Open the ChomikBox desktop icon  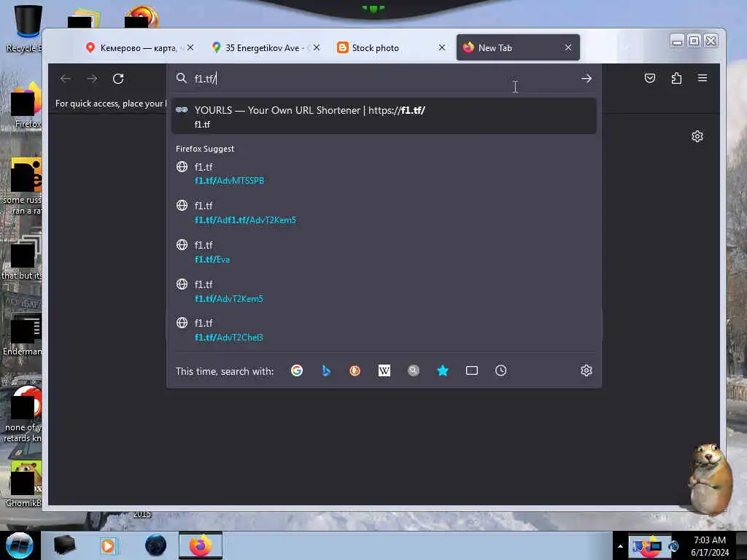pyautogui.click(x=25, y=483)
